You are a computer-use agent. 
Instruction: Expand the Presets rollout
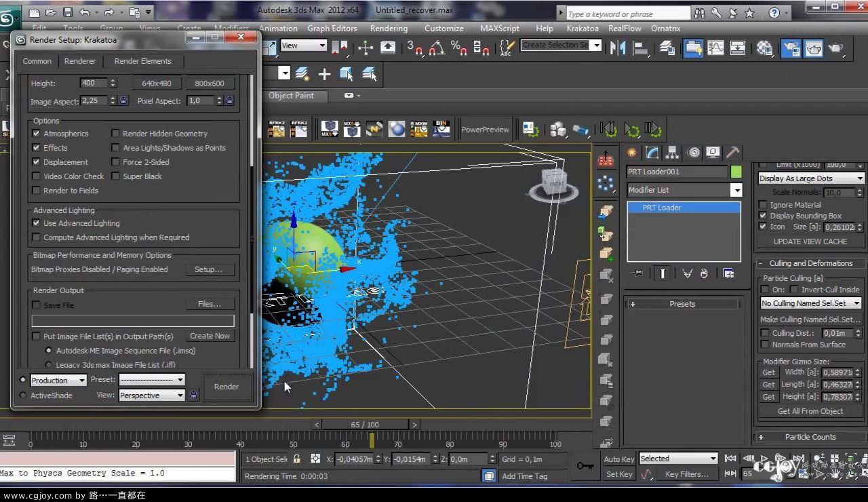[x=682, y=304]
